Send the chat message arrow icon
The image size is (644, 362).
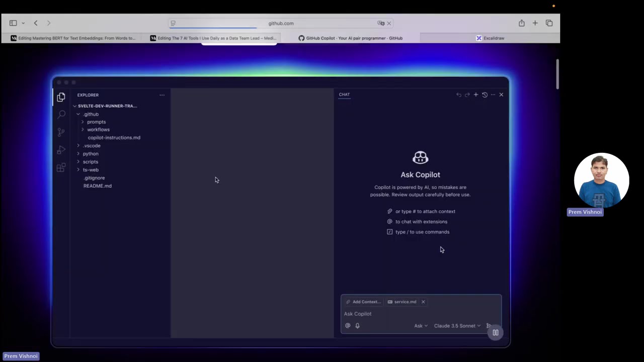click(x=489, y=326)
